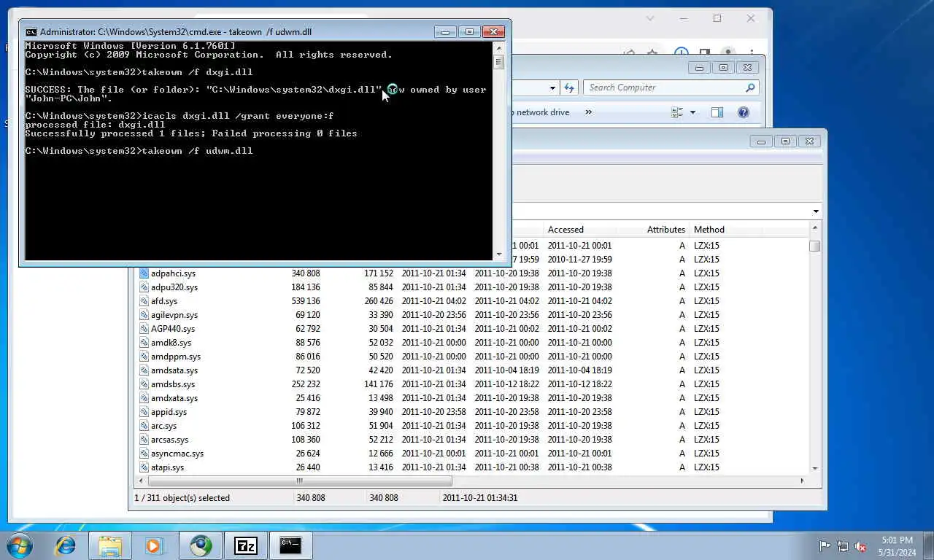
Task: Expand the Explorer address bar dropdown arrow
Action: tap(552, 87)
